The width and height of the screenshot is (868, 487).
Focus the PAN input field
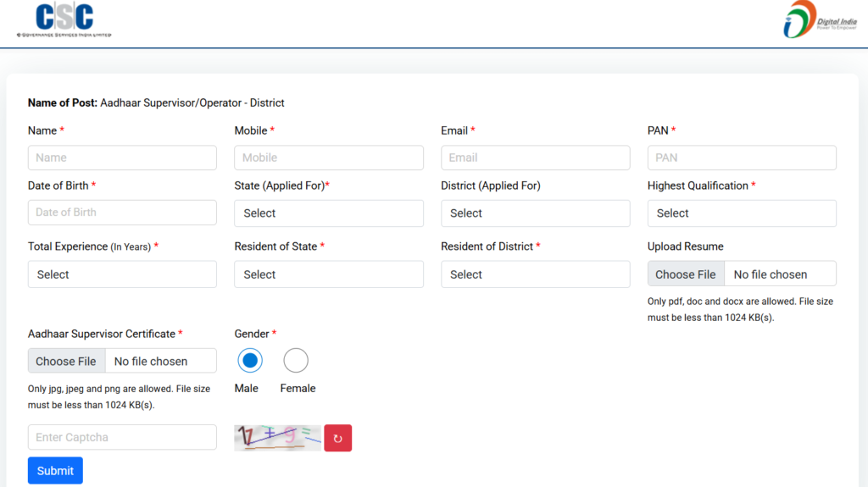coord(742,158)
